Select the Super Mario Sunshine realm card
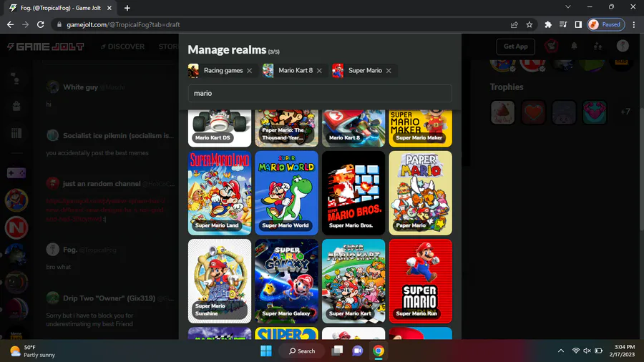This screenshot has width=644, height=362. coord(220,281)
